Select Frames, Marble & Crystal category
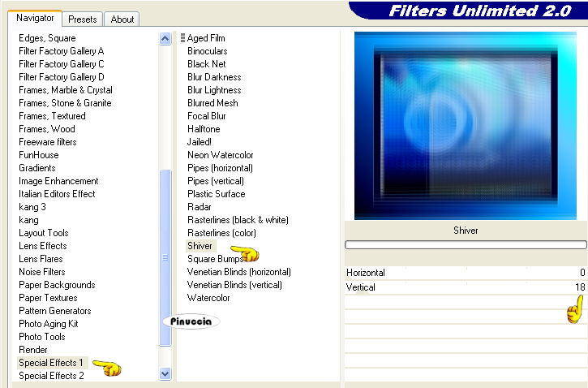Viewport: 588px width, 388px height. tap(66, 90)
